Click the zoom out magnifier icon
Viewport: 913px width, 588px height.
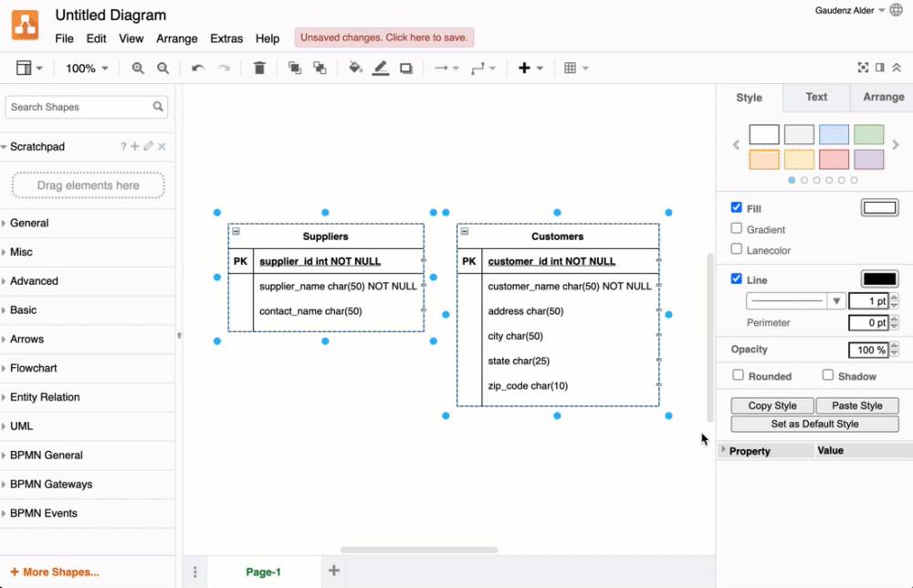point(163,68)
